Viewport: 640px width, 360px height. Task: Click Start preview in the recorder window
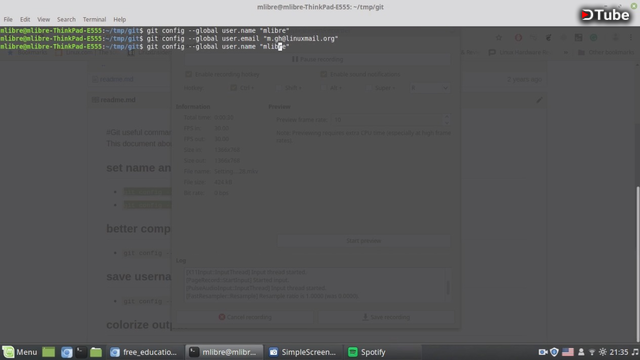(364, 241)
